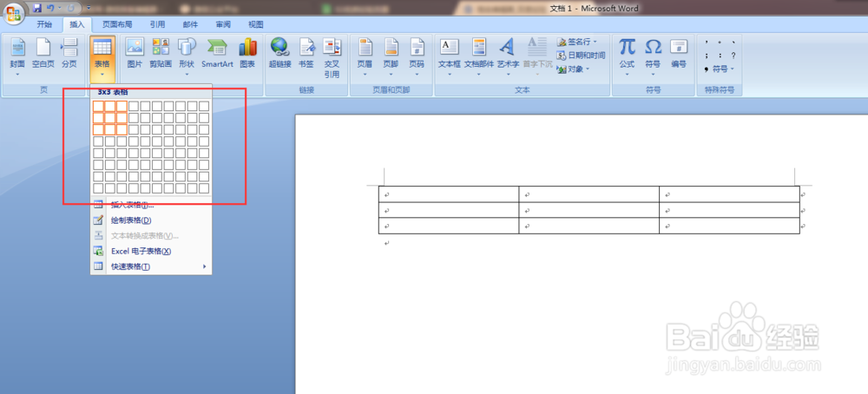
Task: Open the Symbol (符号) Omega menu
Action: tap(653, 57)
